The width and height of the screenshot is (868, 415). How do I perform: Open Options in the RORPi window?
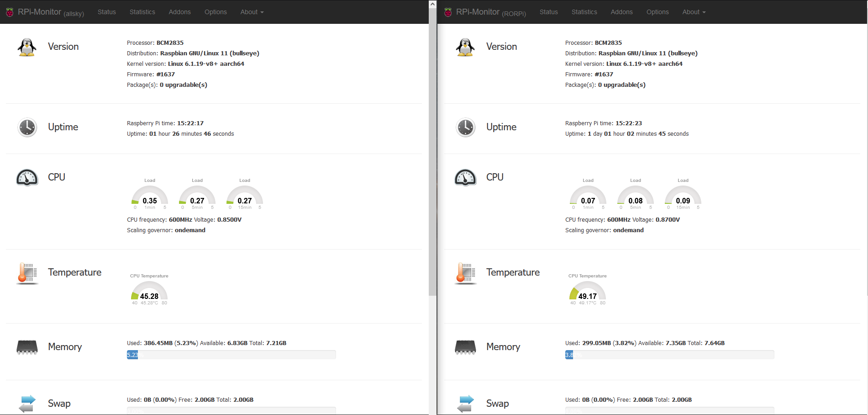click(658, 12)
